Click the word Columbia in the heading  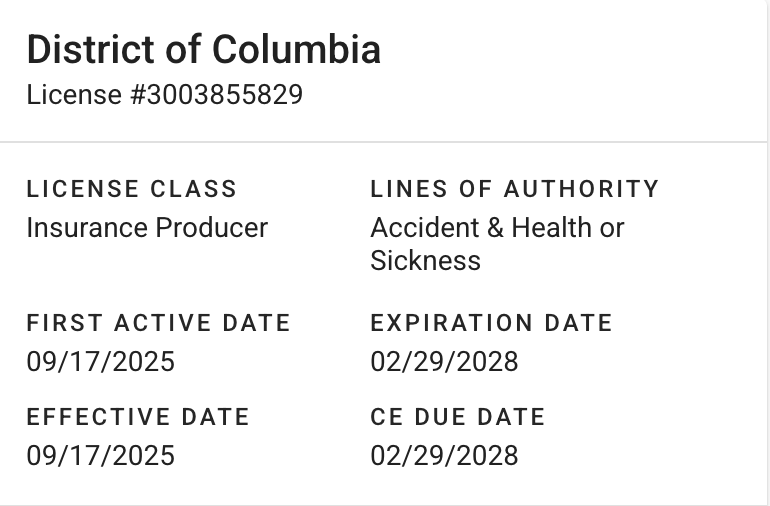[297, 50]
